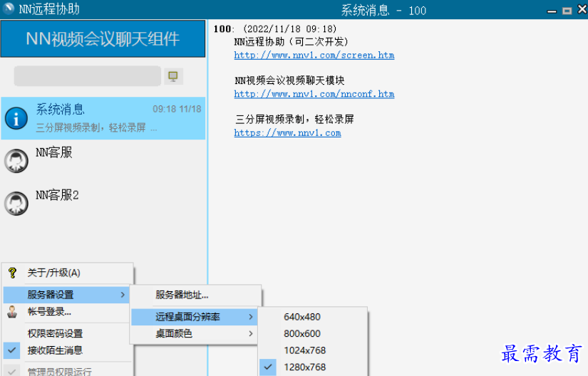This screenshot has width=588, height=376.
Task: Open link nnv1.com/nnconf.htm
Action: 314,94
